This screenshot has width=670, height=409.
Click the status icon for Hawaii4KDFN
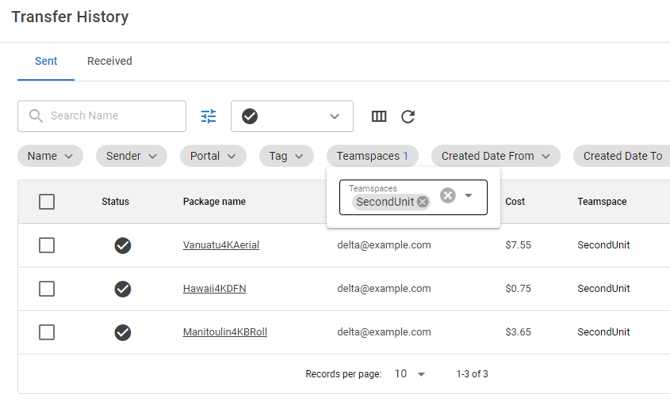coord(123,289)
